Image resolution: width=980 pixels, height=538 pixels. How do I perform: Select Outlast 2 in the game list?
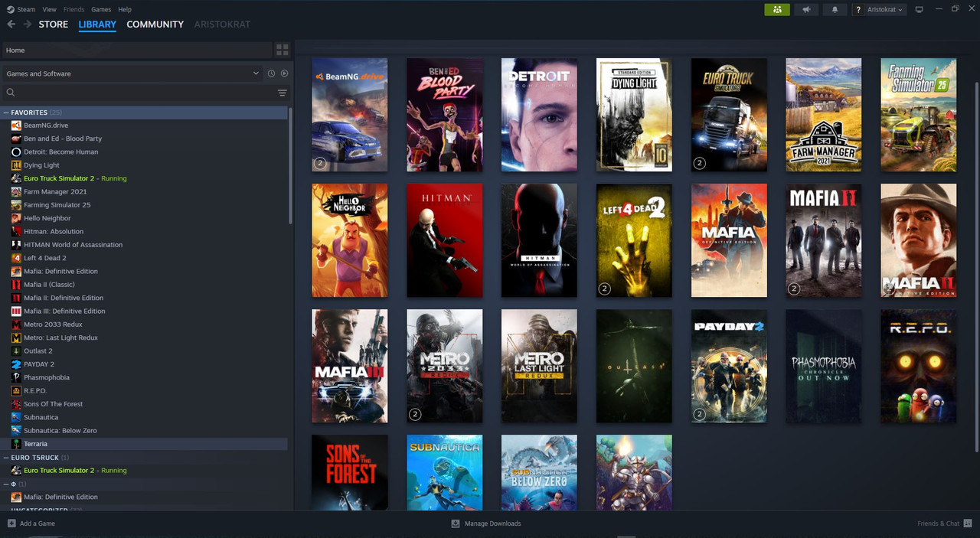click(x=38, y=351)
